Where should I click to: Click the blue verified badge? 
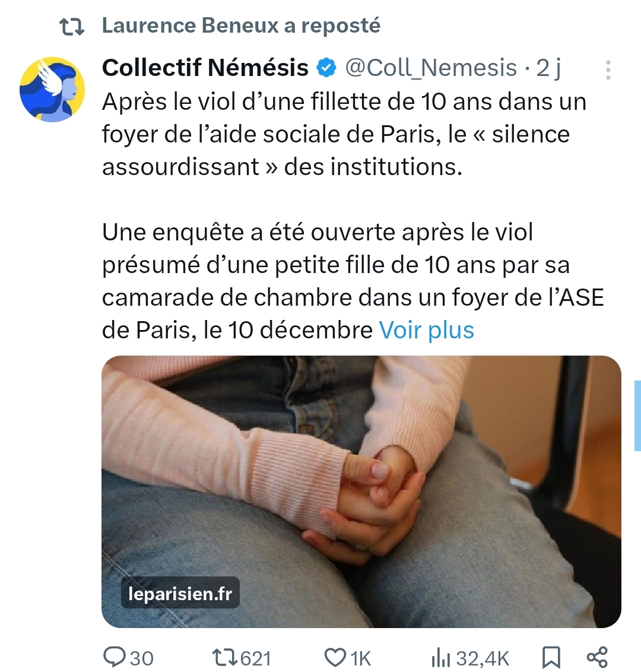(326, 68)
